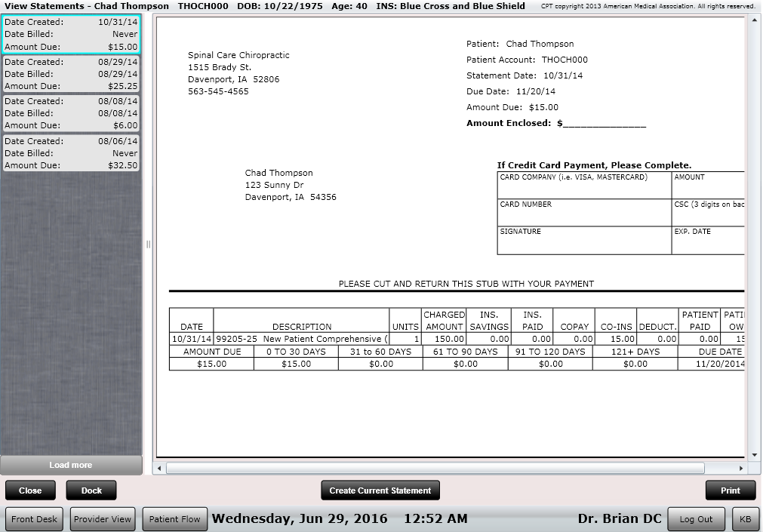Image resolution: width=763 pixels, height=532 pixels.
Task: Close the View Statements window
Action: click(x=30, y=490)
